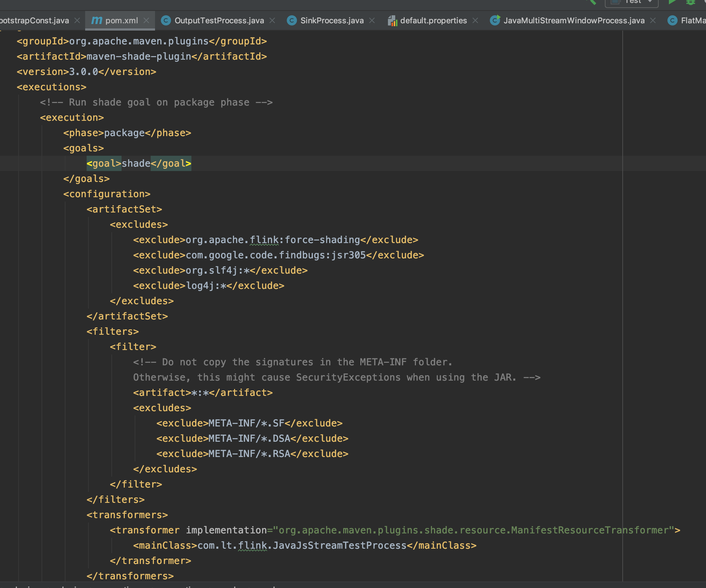706x588 pixels.
Task: Click the ManifestResourceTransformer implementation value
Action: (473, 530)
